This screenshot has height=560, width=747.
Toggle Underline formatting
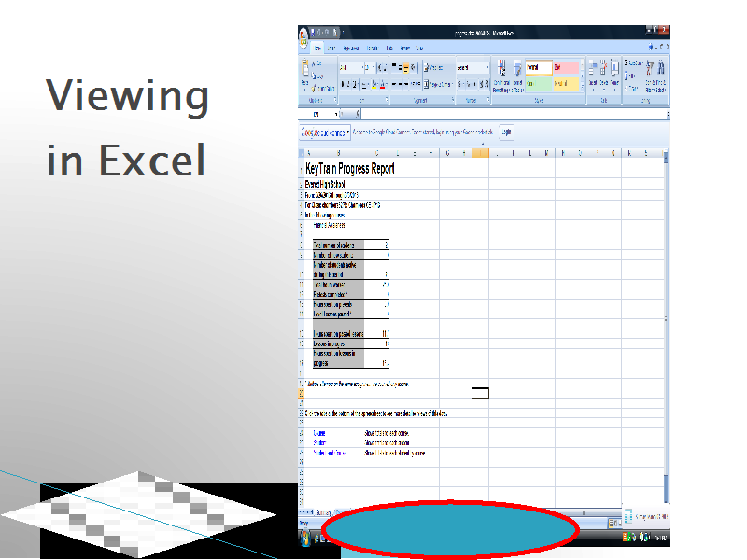tap(355, 84)
